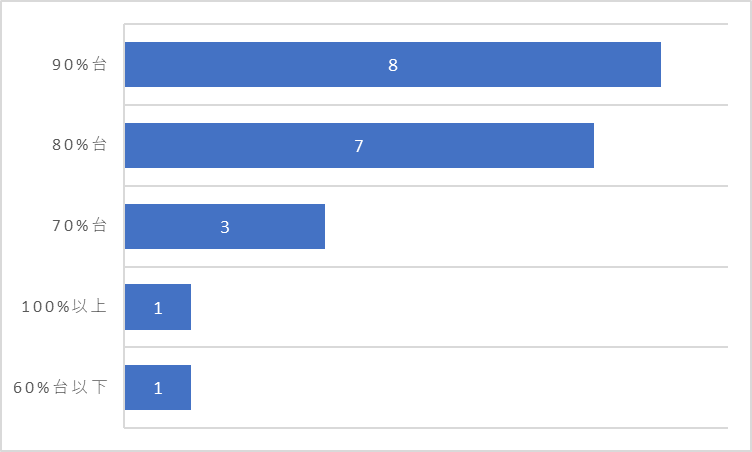This screenshot has width=752, height=452.
Task: Select the 70%台 bar
Action: pyautogui.click(x=225, y=226)
